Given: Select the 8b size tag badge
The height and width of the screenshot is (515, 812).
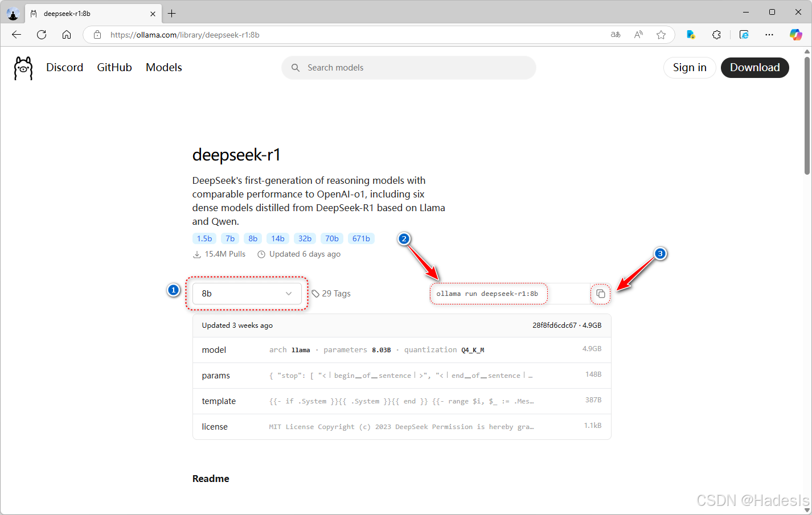Looking at the screenshot, I should coord(253,238).
